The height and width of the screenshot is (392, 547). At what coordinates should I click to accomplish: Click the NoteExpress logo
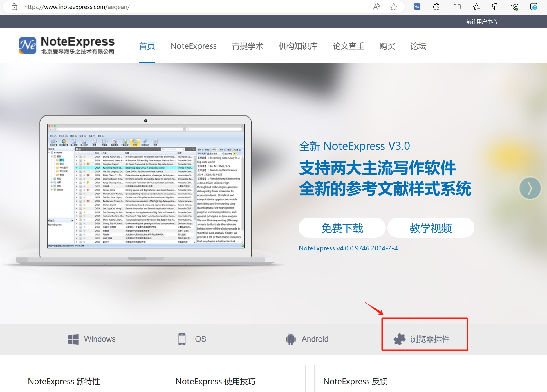[x=67, y=45]
